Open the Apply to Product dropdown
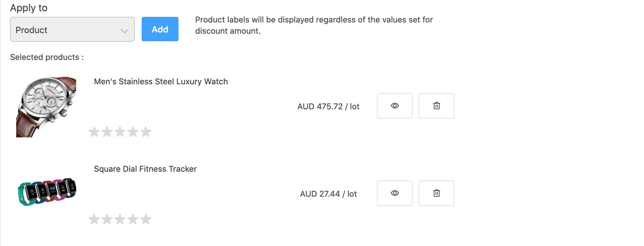 (x=72, y=30)
